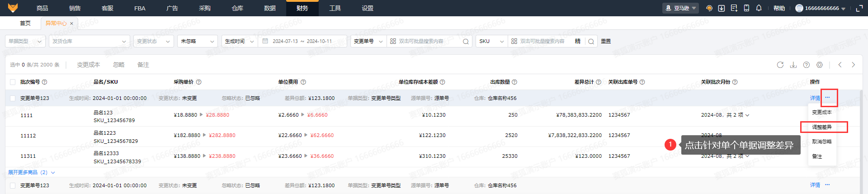Viewport: 868px width, 194px height.
Task: Click the document-with-plus icon in header
Action: pyautogui.click(x=734, y=8)
